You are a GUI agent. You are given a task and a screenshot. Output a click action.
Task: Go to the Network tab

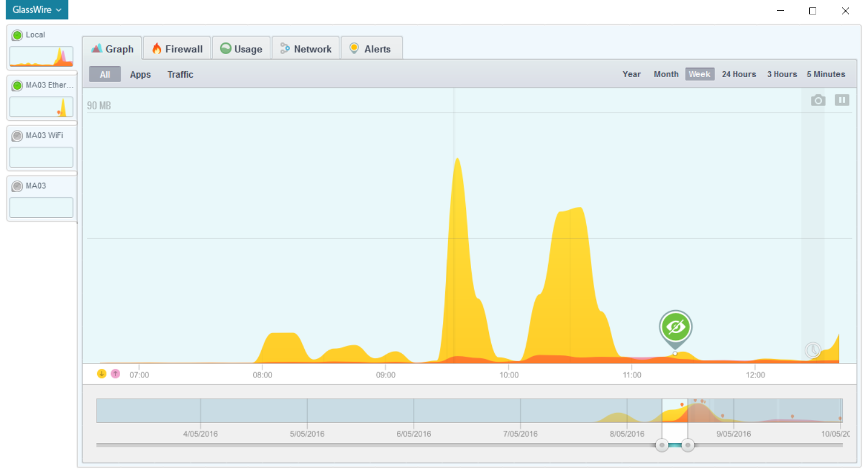(x=306, y=49)
